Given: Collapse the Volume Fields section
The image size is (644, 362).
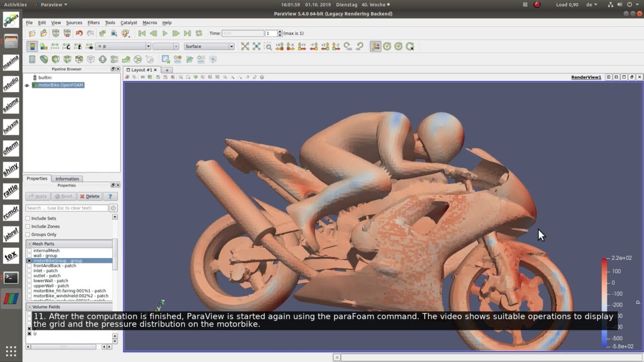Looking at the screenshot, I should [x=29, y=307].
